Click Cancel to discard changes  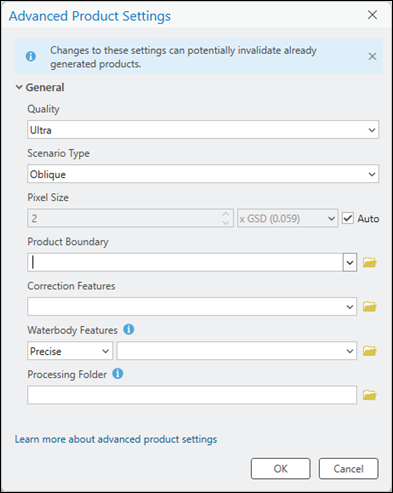click(348, 469)
